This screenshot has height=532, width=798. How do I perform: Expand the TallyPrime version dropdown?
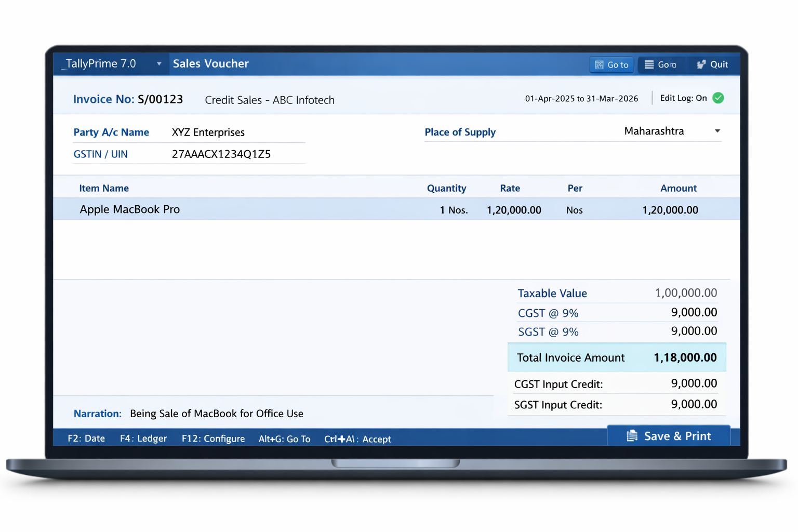[159, 63]
